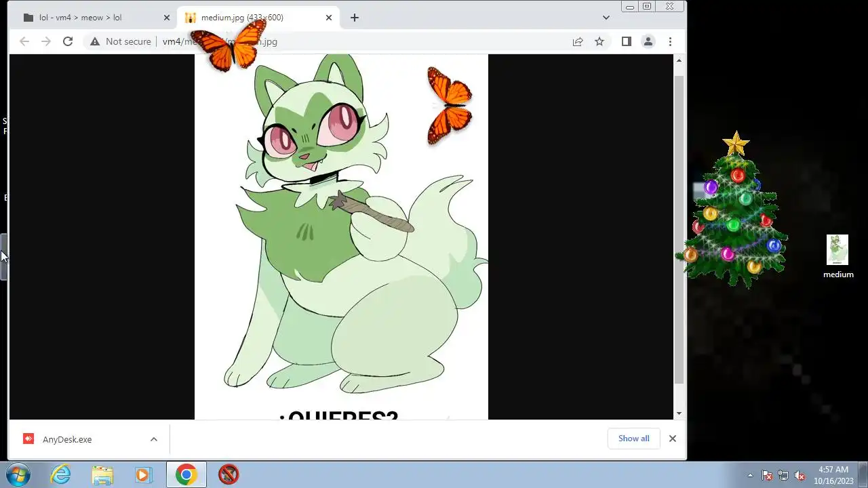
Task: Share this page icon
Action: click(x=578, y=41)
